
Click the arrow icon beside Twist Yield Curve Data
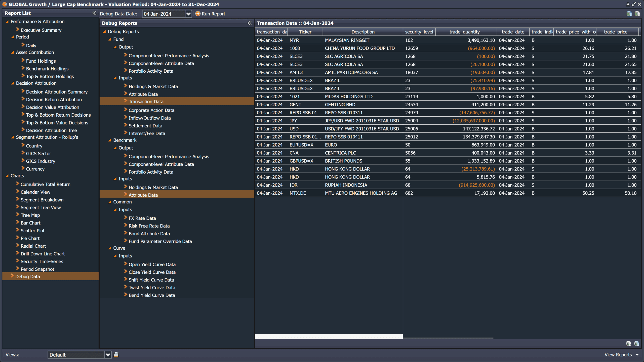(126, 287)
